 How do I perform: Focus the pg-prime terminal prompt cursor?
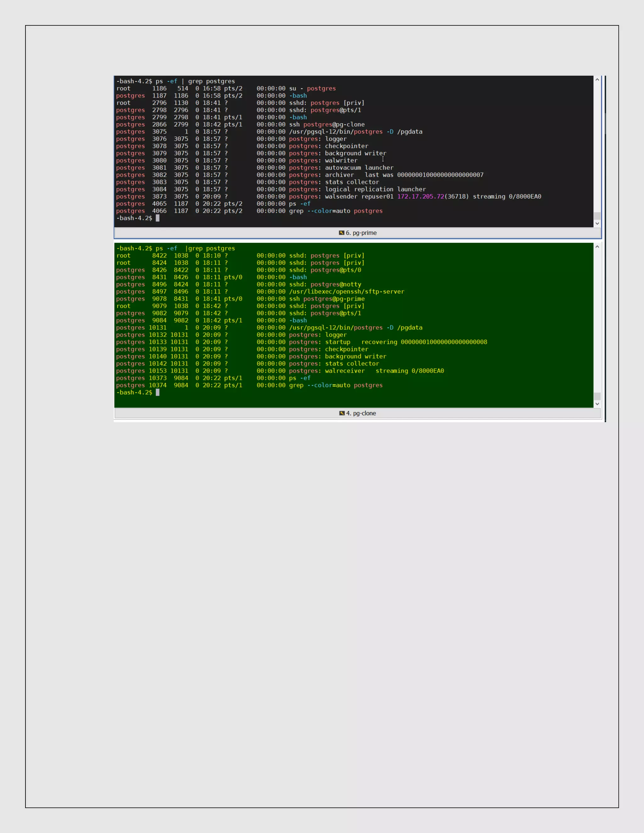pos(158,218)
